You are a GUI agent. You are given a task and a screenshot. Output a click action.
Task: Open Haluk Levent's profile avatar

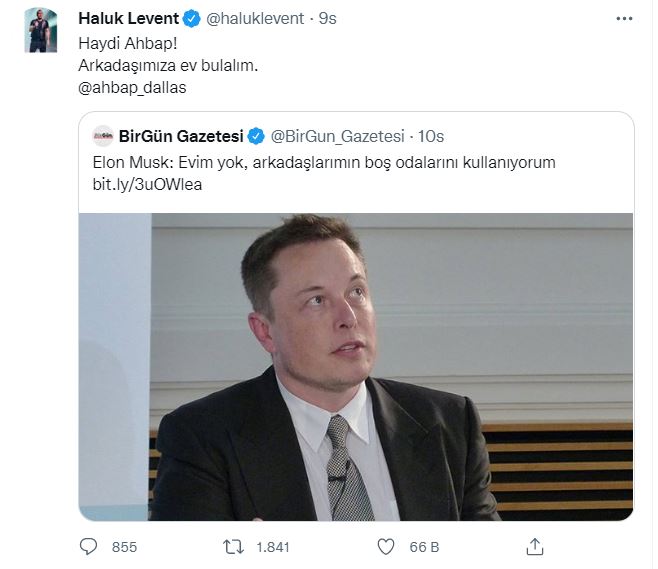pos(39,29)
